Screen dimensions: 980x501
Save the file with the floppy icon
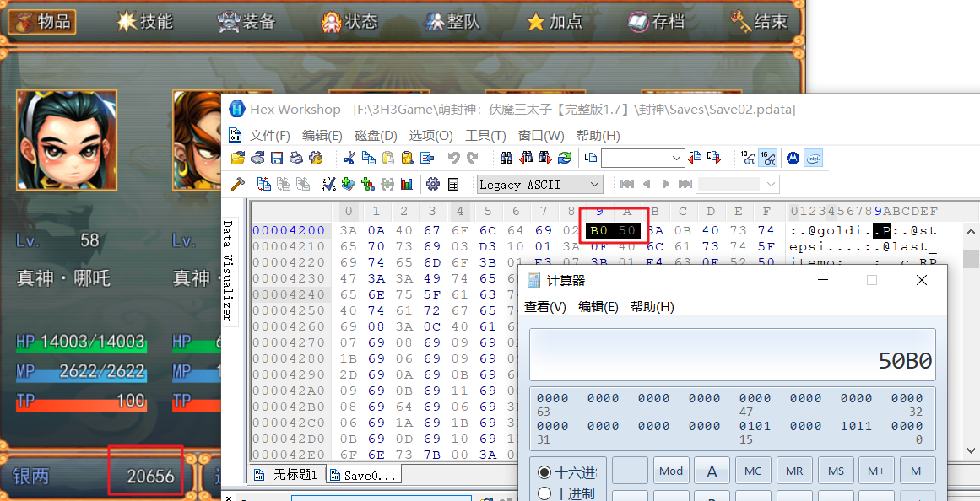277,158
